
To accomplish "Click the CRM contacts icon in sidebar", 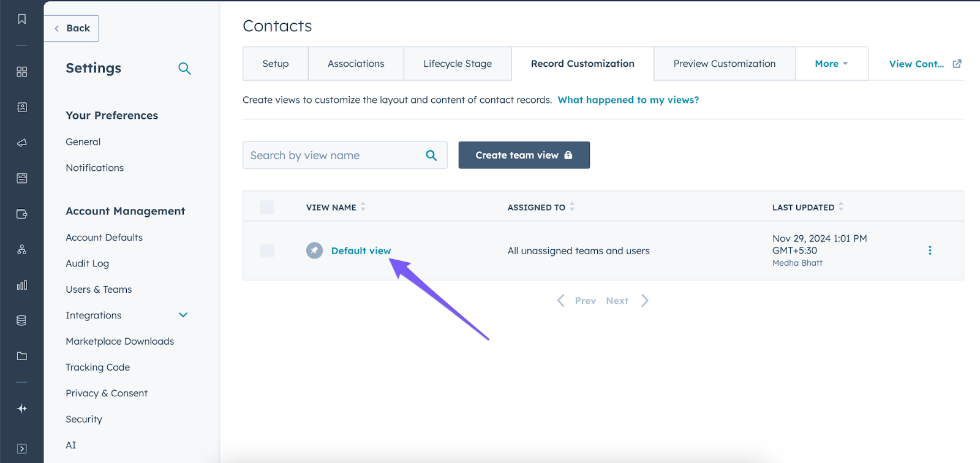I will tap(22, 107).
